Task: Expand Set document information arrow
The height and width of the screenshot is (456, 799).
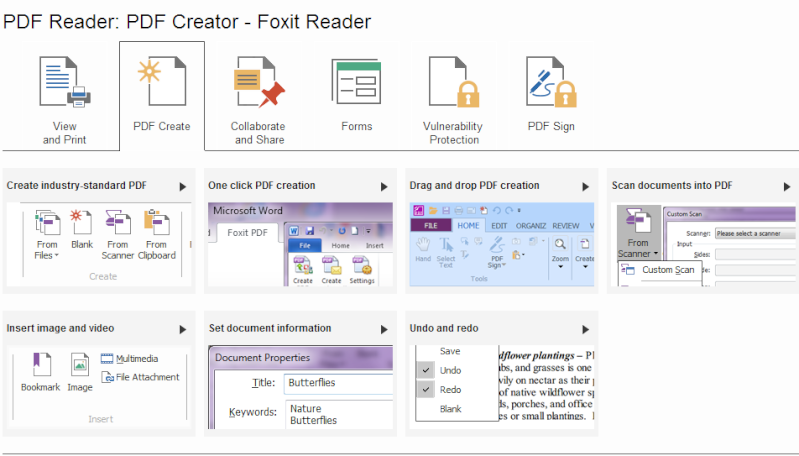Action: [x=384, y=330]
